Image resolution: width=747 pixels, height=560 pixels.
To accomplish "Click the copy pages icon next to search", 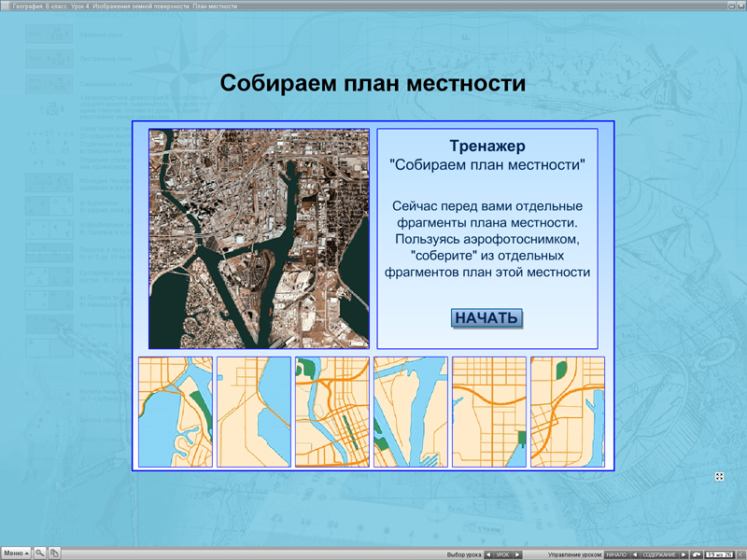I will (x=54, y=553).
